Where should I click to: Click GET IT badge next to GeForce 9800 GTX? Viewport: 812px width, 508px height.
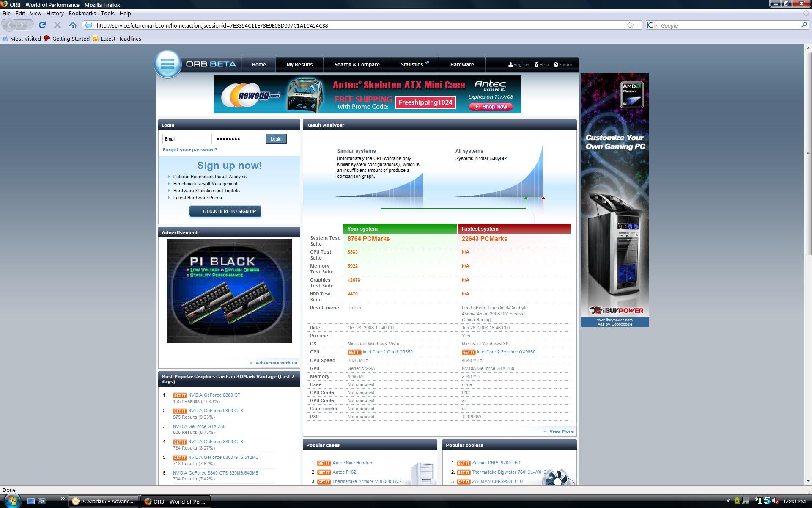point(180,411)
